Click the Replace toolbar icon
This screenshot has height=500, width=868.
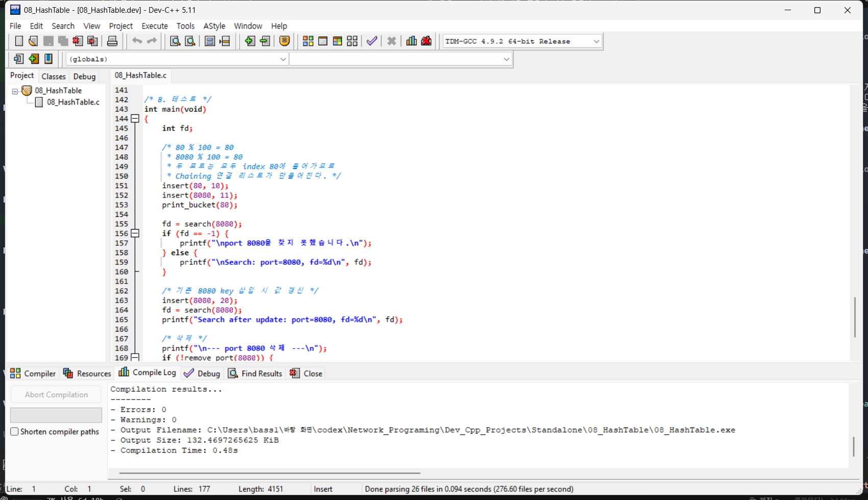tap(190, 41)
